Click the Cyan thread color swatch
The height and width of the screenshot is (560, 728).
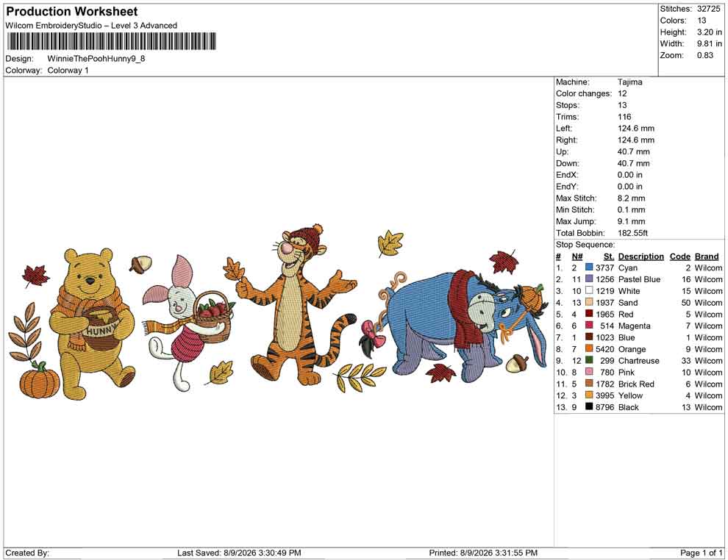(x=589, y=268)
